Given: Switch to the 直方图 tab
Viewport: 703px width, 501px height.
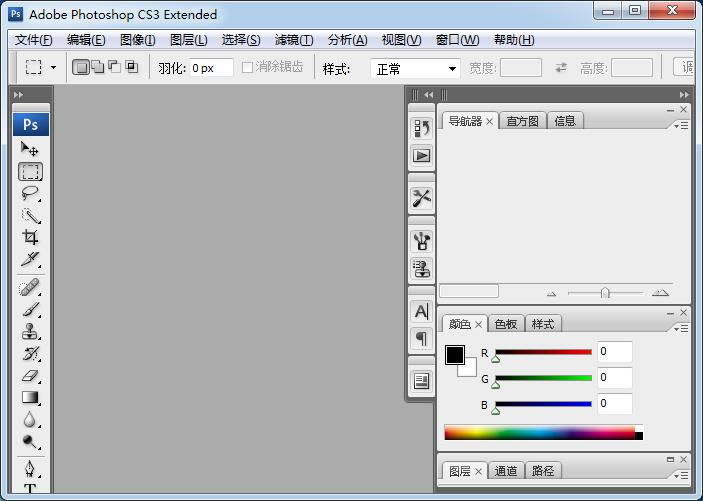Looking at the screenshot, I should (x=522, y=121).
